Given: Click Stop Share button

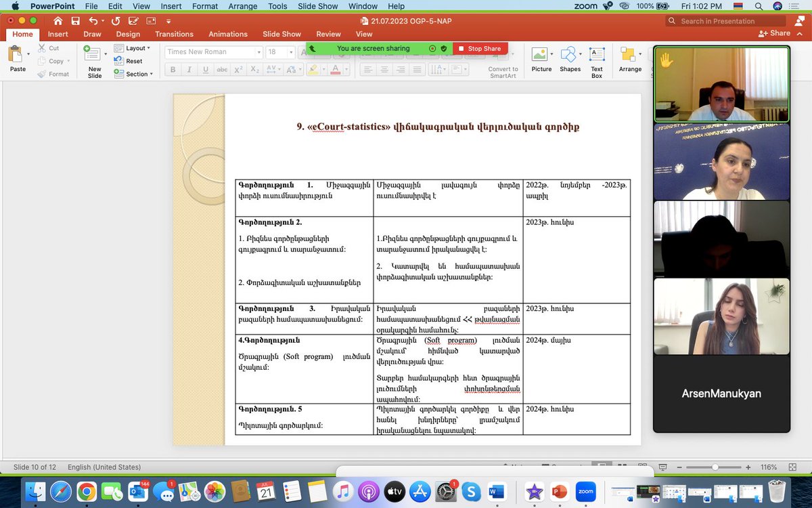Looking at the screenshot, I should 480,49.
